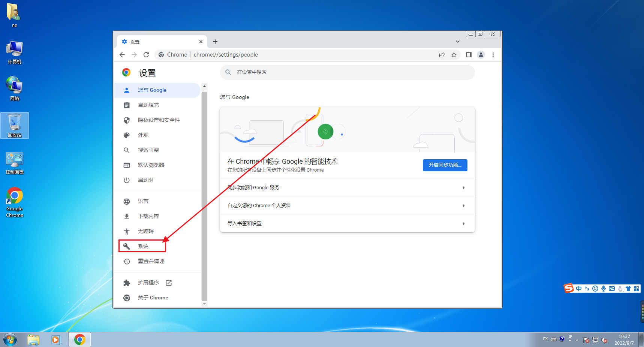Select the 网络 desktop icon
The width and height of the screenshot is (644, 347).
pos(15,88)
